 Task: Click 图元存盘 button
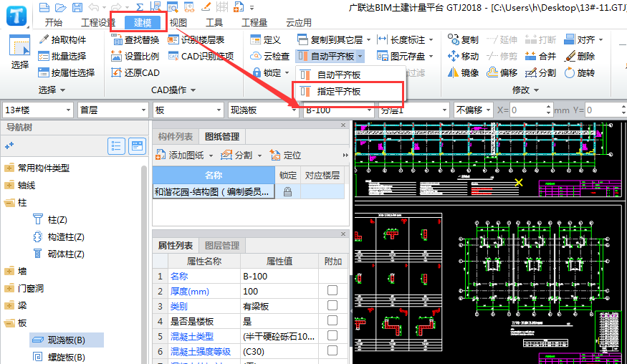[405, 56]
